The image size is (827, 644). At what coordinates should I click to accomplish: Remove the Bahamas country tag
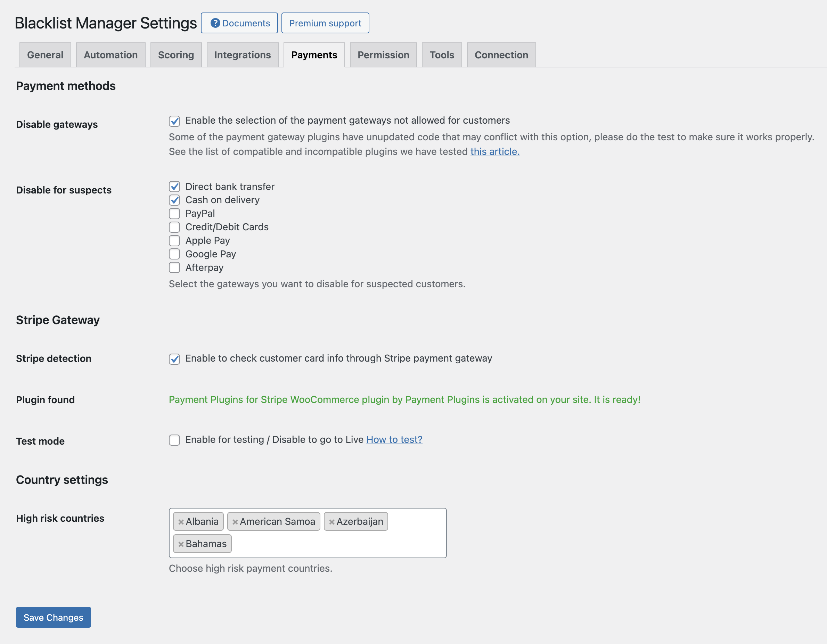(x=181, y=544)
